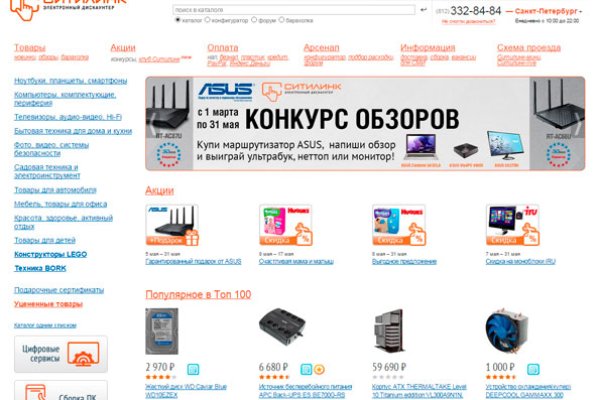600x400 pixels.
Task: Open the Товары menu heading
Action: click(x=30, y=48)
